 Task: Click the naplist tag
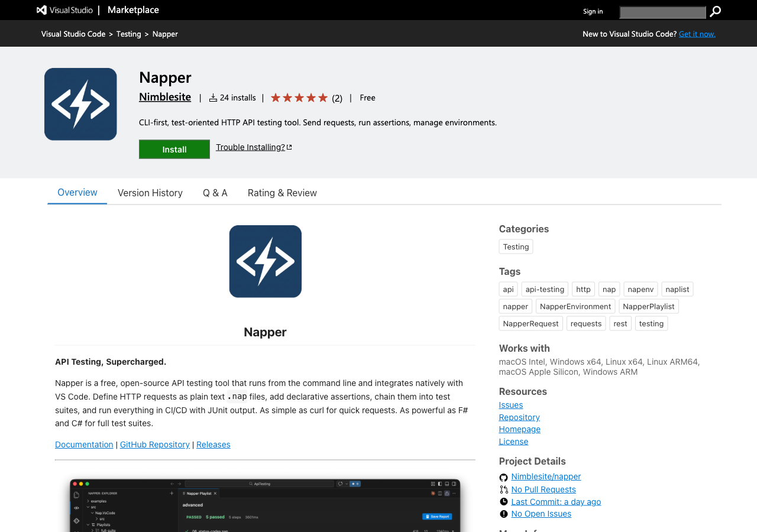pos(677,289)
